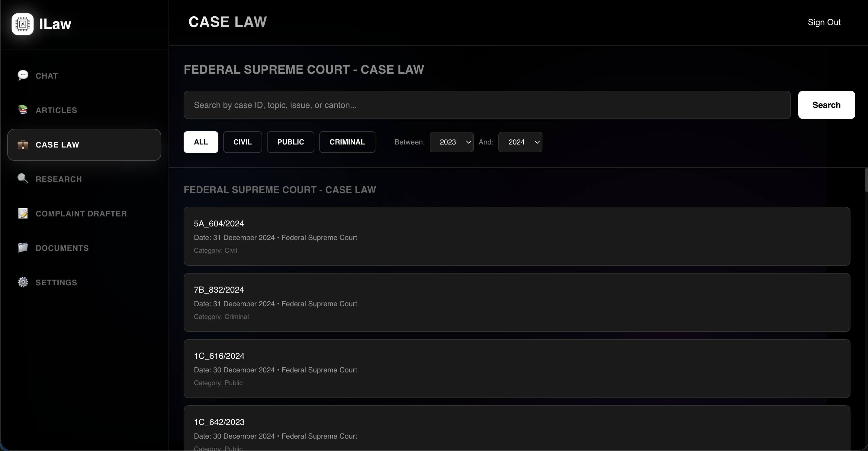Open Chat via speech bubble icon
Viewport: 868px width, 451px height.
(x=23, y=75)
